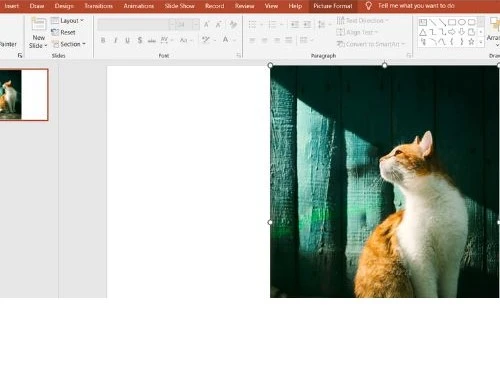Click the lightbulb Tell Me icon
The height and width of the screenshot is (382, 500).
point(368,6)
